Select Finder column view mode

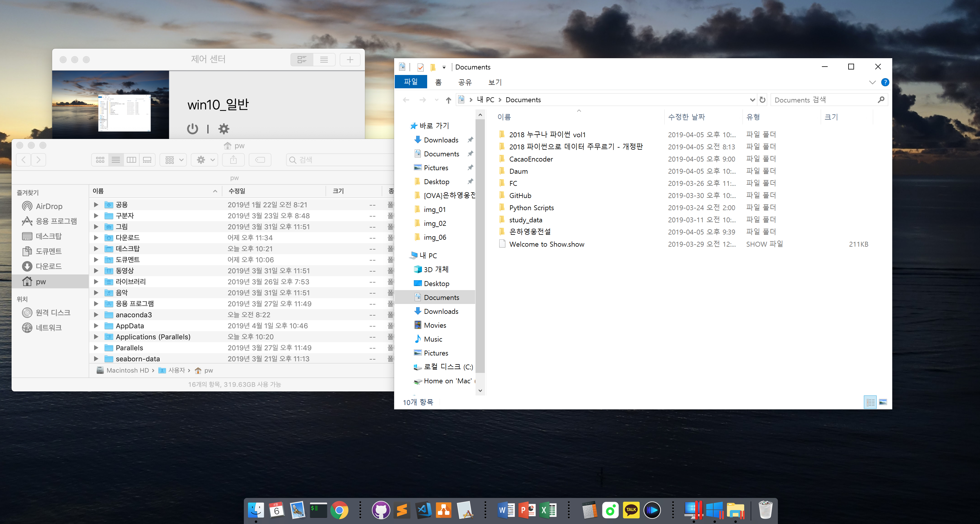[131, 160]
